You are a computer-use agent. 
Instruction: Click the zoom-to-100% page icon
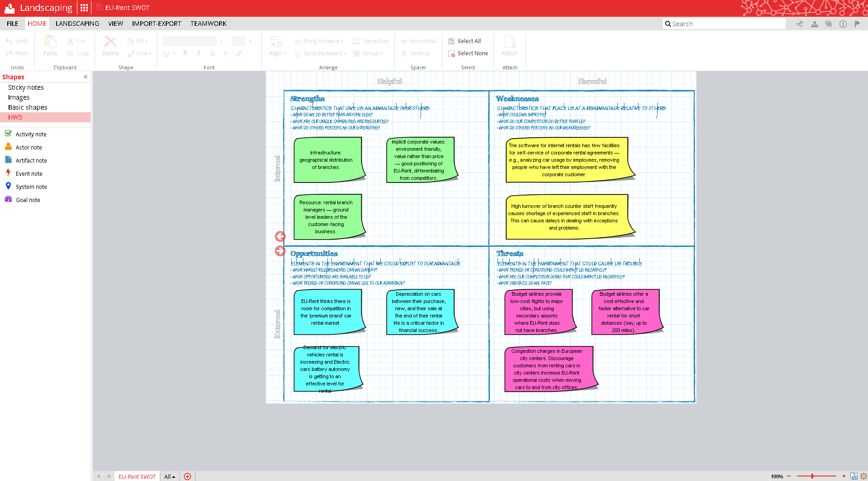tap(854, 476)
